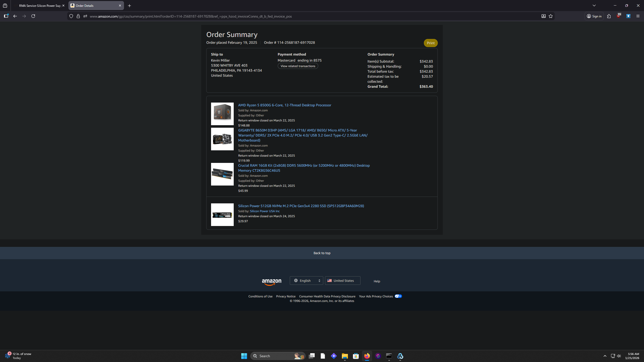Click View related transactions button
The width and height of the screenshot is (644, 362).
[x=298, y=66]
